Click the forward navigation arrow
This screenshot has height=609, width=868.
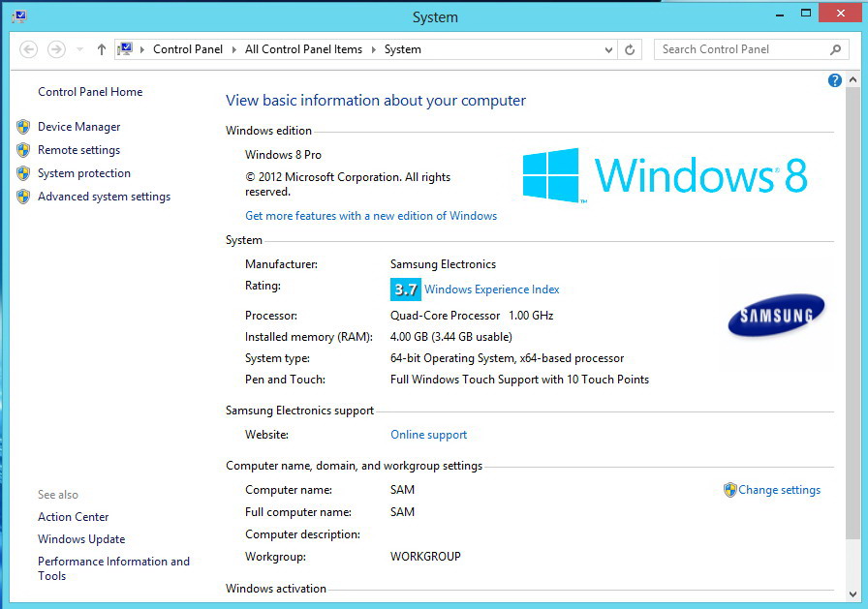coord(56,49)
